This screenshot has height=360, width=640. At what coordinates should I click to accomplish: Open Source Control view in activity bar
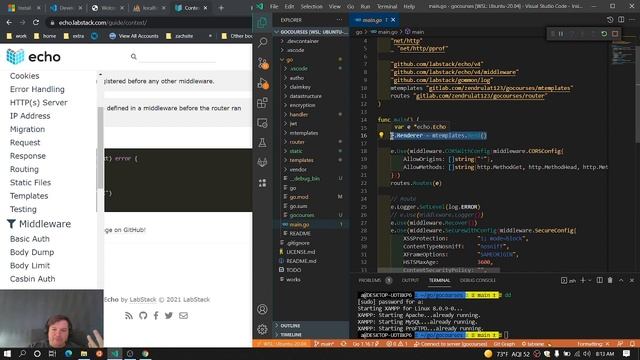262,63
